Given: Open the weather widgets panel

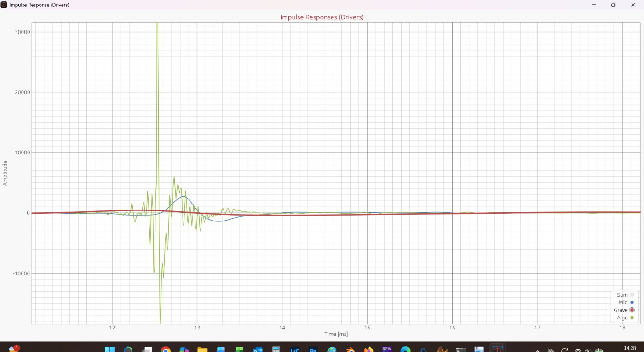Looking at the screenshot, I should 14,349.
